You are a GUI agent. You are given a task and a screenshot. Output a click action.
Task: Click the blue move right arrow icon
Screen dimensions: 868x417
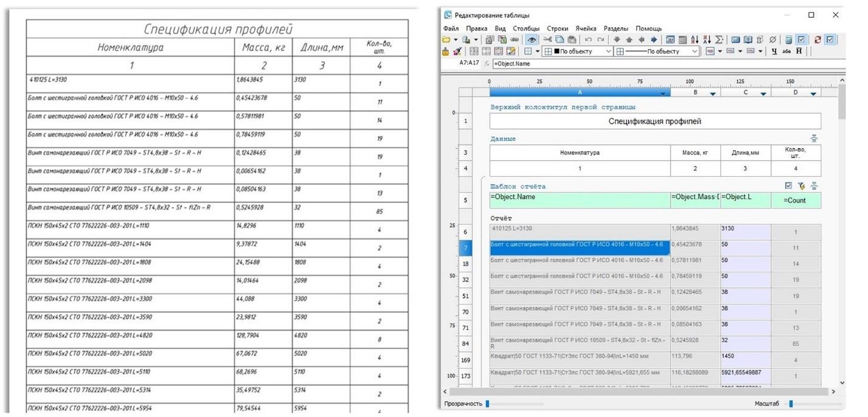pos(653,40)
